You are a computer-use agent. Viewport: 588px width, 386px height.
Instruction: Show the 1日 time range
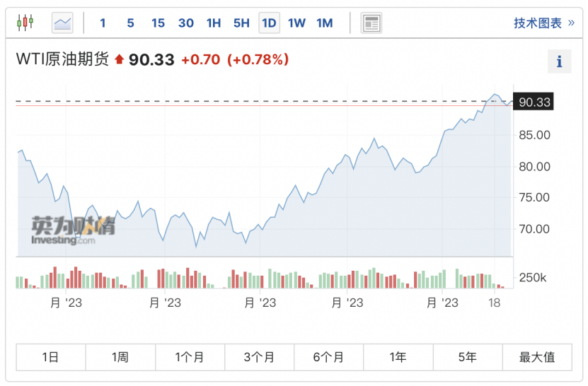click(x=51, y=357)
